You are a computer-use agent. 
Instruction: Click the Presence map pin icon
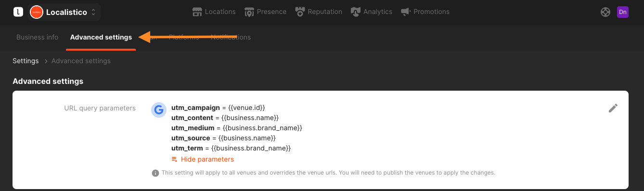click(x=249, y=12)
